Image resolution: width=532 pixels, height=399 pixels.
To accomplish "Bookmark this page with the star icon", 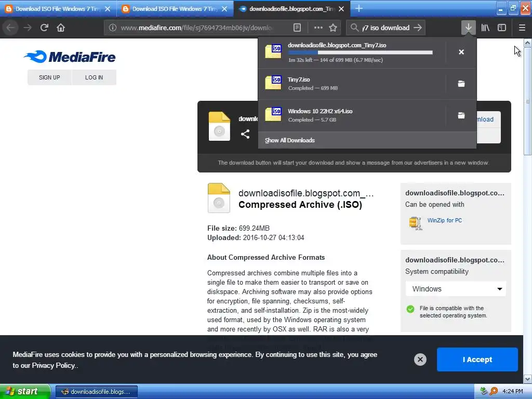I will (333, 28).
